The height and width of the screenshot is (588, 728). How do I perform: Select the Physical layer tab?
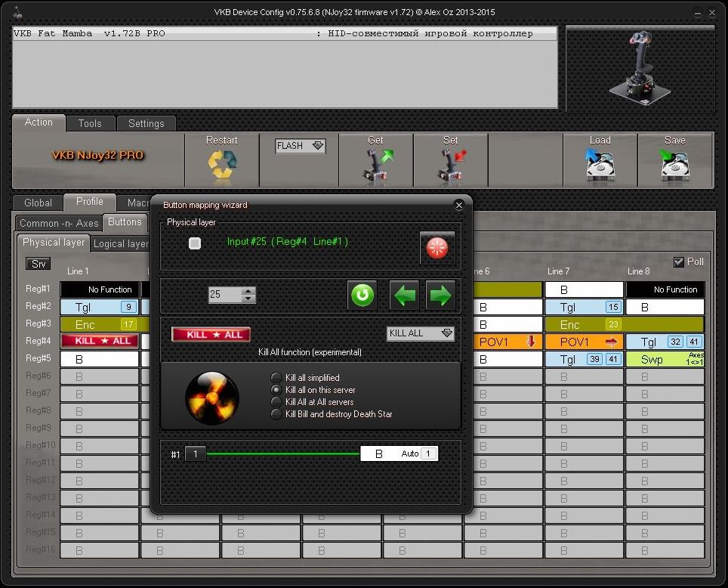[54, 243]
